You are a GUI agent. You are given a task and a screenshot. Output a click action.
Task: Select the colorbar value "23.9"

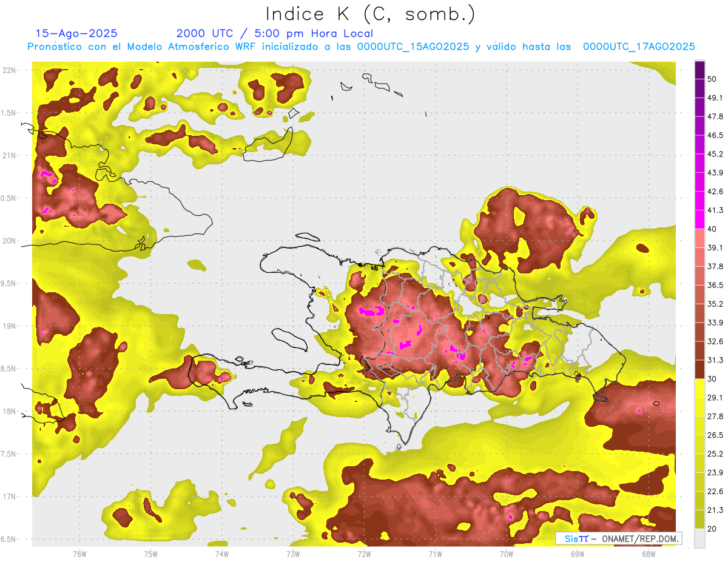(715, 473)
